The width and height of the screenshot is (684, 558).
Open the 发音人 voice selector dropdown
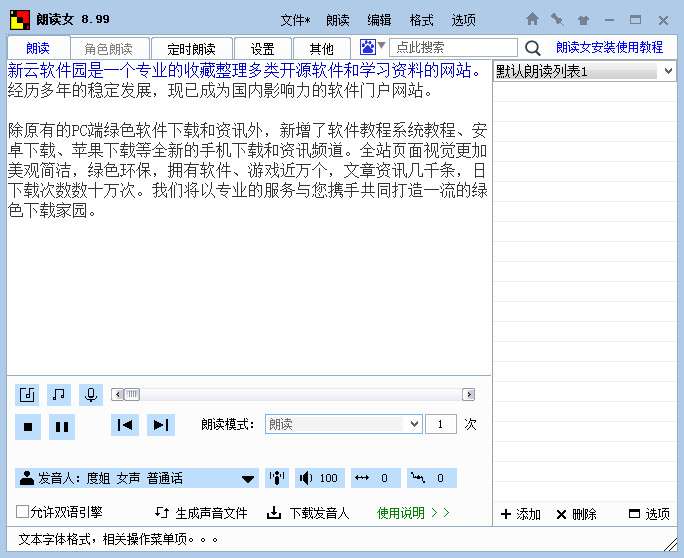(x=248, y=479)
